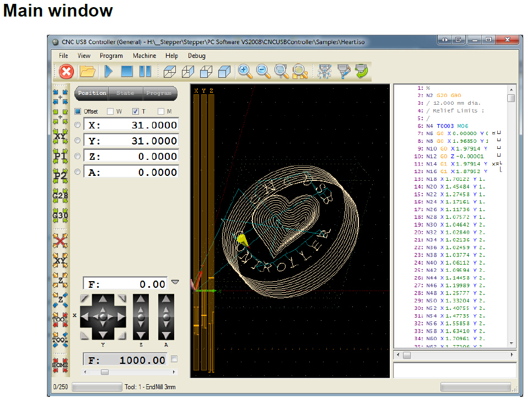Click the Zoom In magnifier icon

click(x=245, y=71)
